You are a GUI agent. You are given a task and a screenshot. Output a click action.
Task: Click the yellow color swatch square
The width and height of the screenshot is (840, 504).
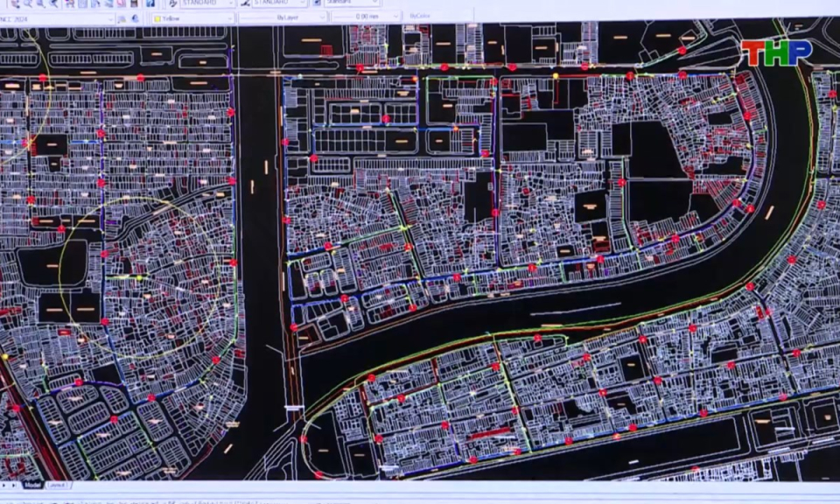point(157,17)
